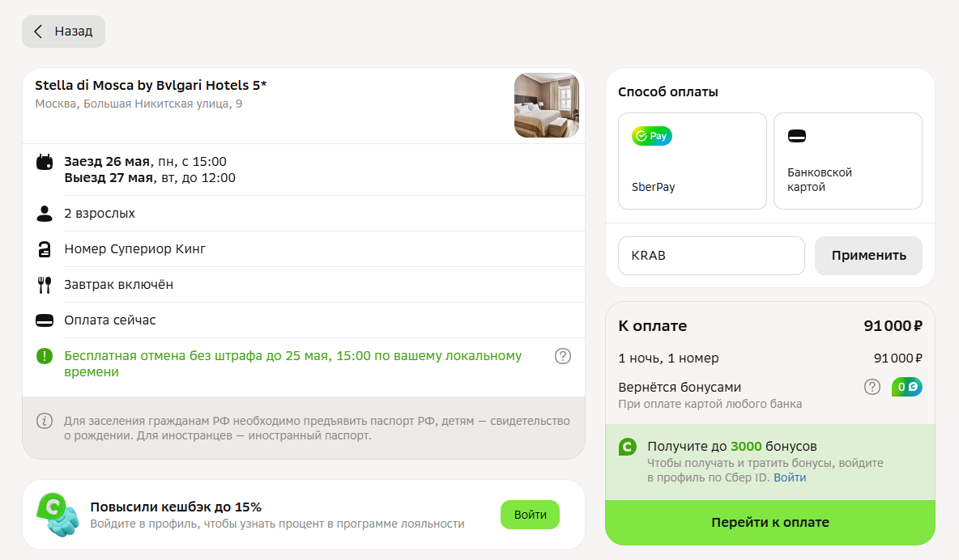959x560 pixels.
Task: Click Войти link in bonuses section
Action: pos(790,477)
